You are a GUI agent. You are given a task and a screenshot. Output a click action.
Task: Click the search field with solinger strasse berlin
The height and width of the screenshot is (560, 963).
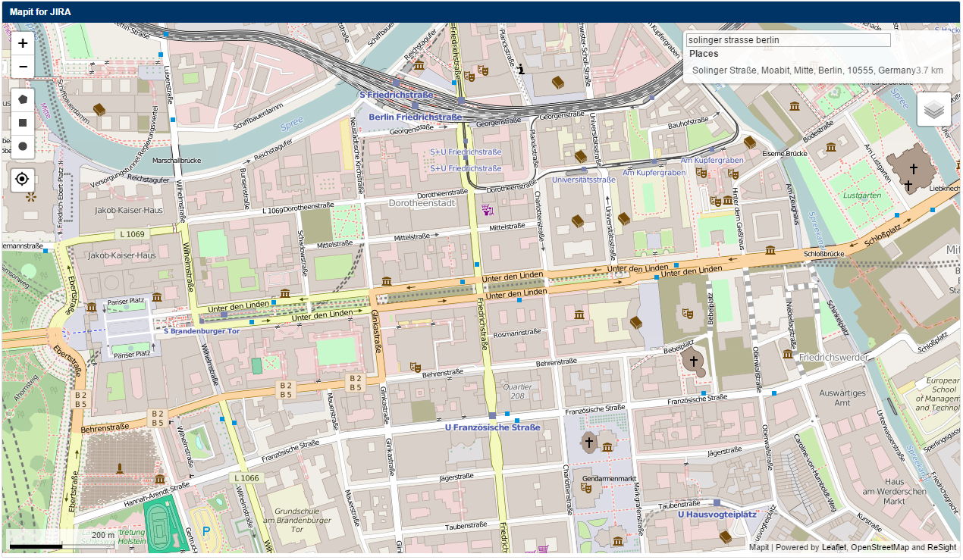coord(788,40)
